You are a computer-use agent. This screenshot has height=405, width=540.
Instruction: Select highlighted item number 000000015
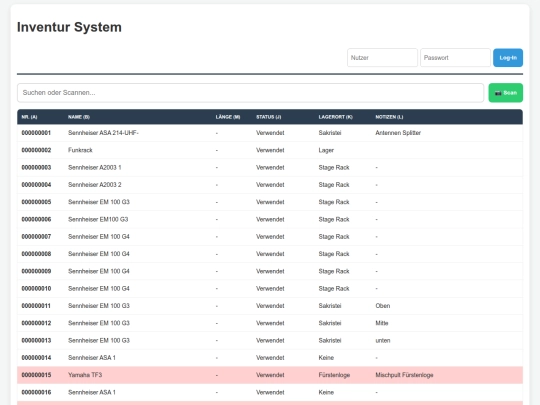[x=36, y=375]
